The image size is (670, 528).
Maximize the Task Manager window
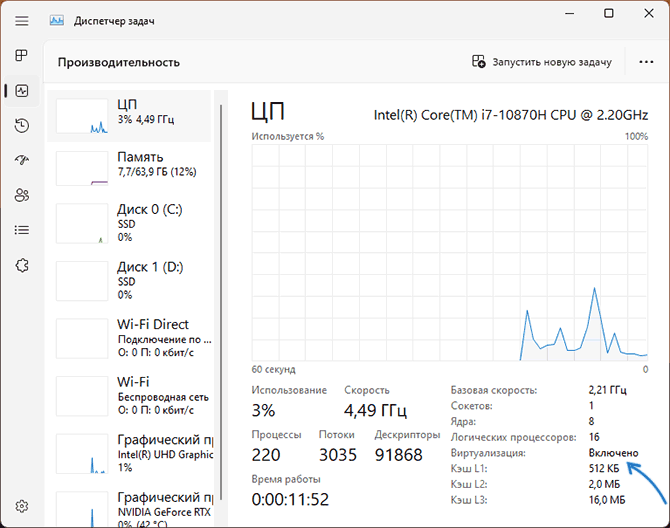(609, 13)
